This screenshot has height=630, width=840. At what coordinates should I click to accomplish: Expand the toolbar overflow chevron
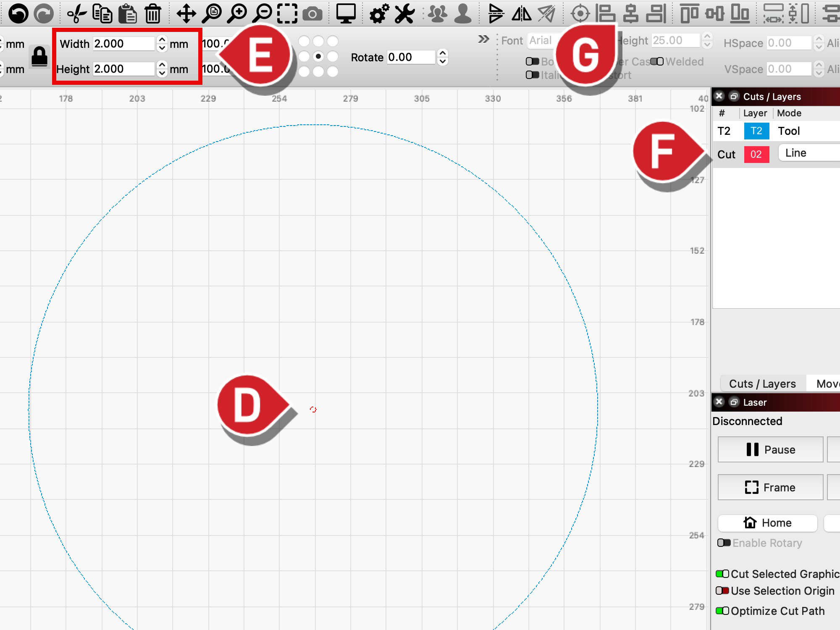(483, 39)
